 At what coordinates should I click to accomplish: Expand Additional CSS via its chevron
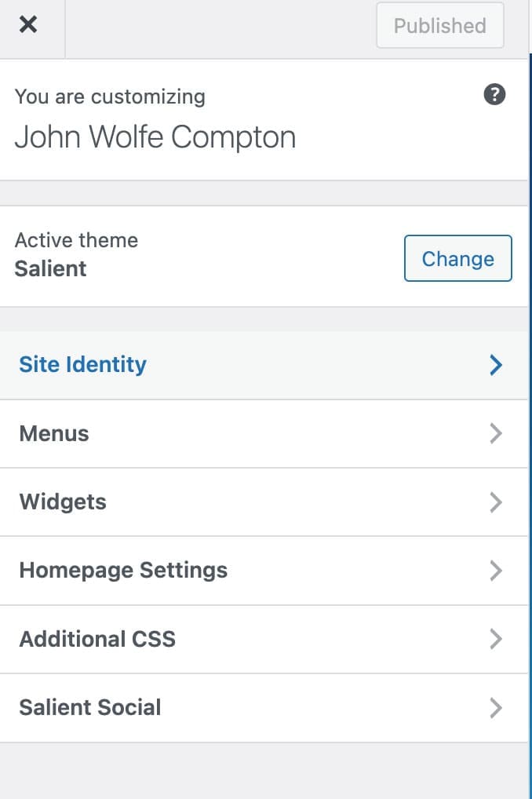[495, 639]
